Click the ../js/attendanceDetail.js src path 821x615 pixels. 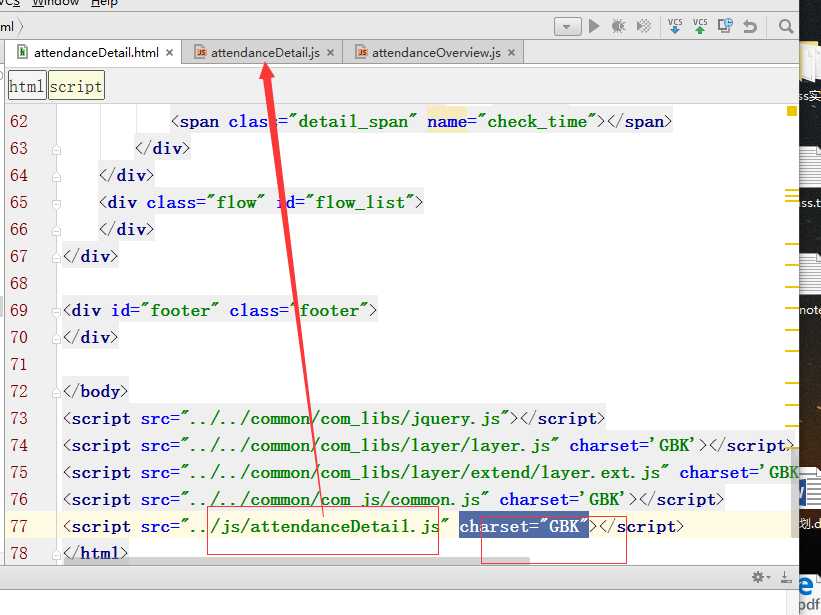click(315, 527)
